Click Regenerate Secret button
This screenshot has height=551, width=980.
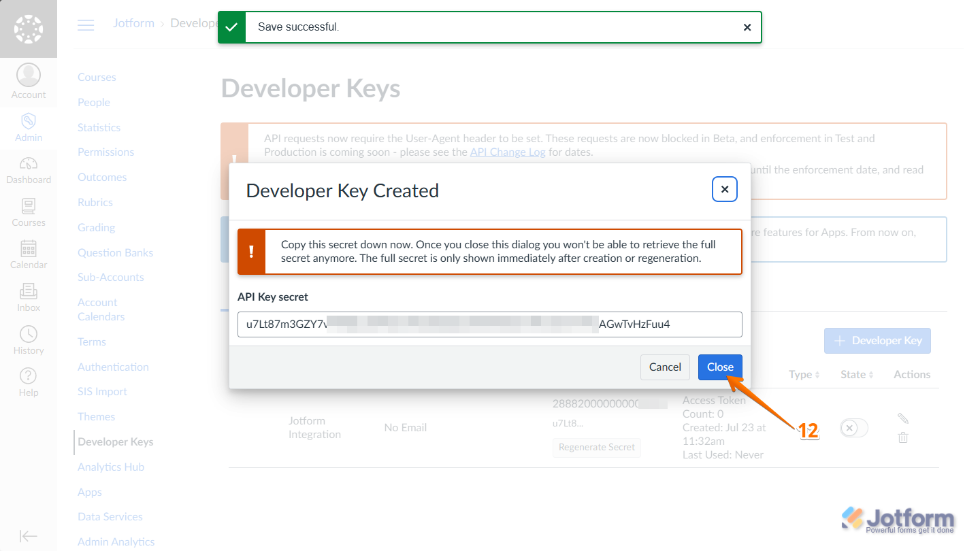click(597, 448)
